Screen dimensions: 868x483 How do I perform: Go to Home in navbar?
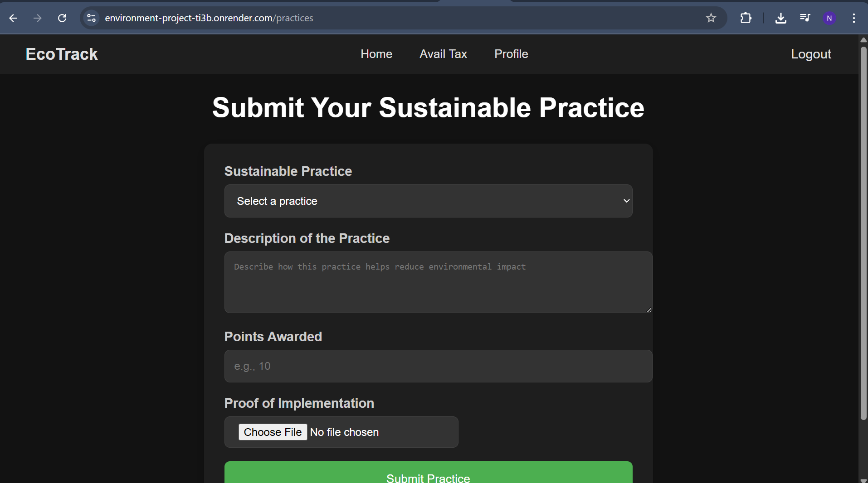tap(376, 54)
